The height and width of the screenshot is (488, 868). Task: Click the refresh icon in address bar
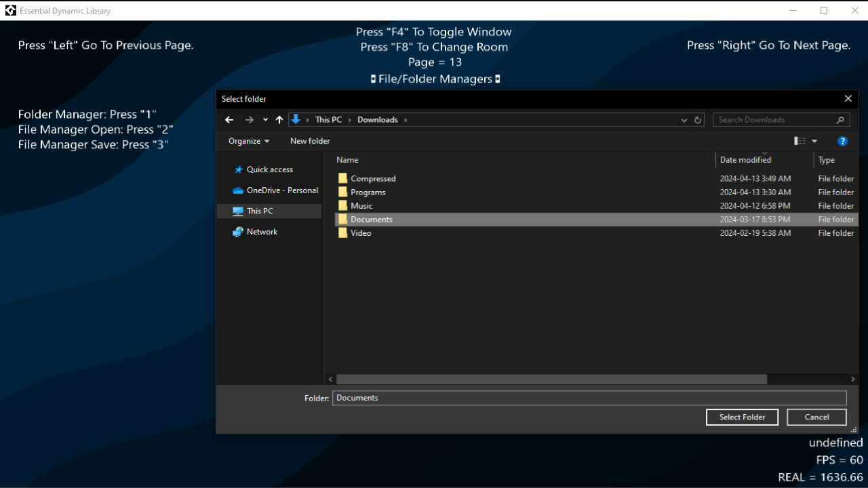pyautogui.click(x=698, y=119)
